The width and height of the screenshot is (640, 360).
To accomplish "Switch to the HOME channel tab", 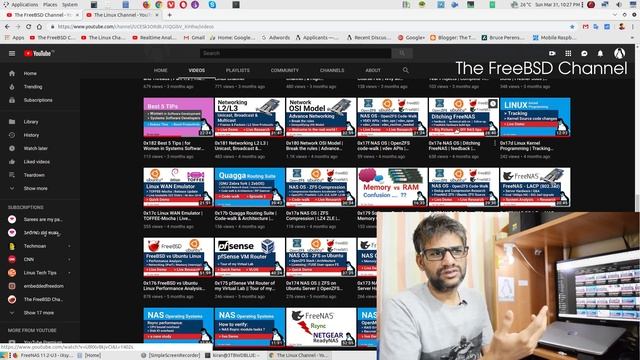I will [160, 70].
